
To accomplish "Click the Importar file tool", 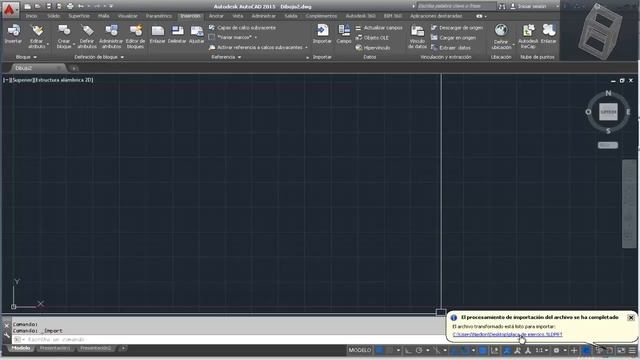I will click(x=322, y=33).
